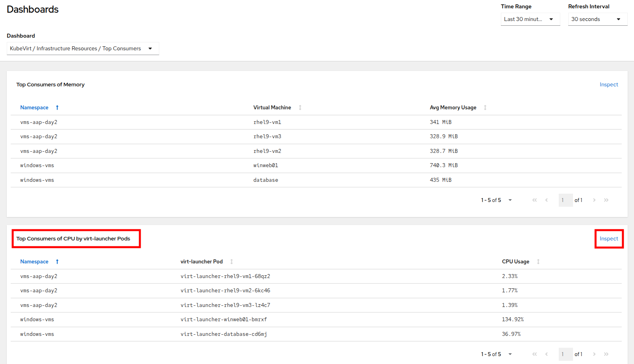This screenshot has height=364, width=634.
Task: Sort Memory table by Namespace arrow icon
Action: pyautogui.click(x=57, y=108)
